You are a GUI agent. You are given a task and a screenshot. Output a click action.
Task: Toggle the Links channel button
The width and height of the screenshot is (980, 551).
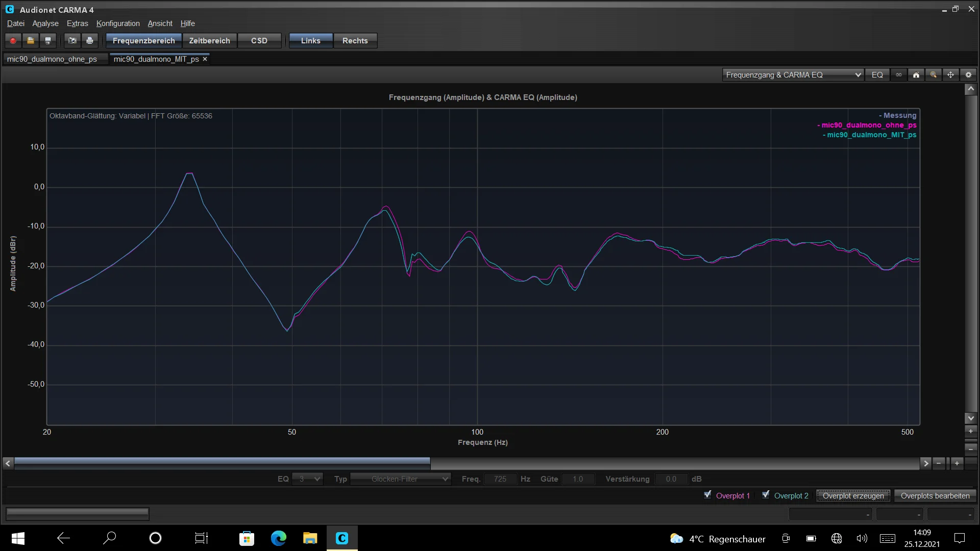[311, 41]
